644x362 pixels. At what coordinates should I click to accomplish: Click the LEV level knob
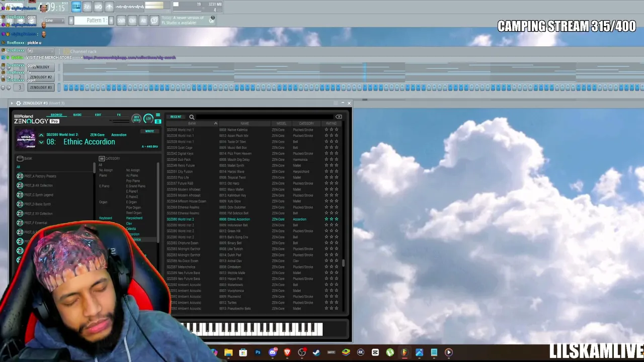(x=148, y=119)
